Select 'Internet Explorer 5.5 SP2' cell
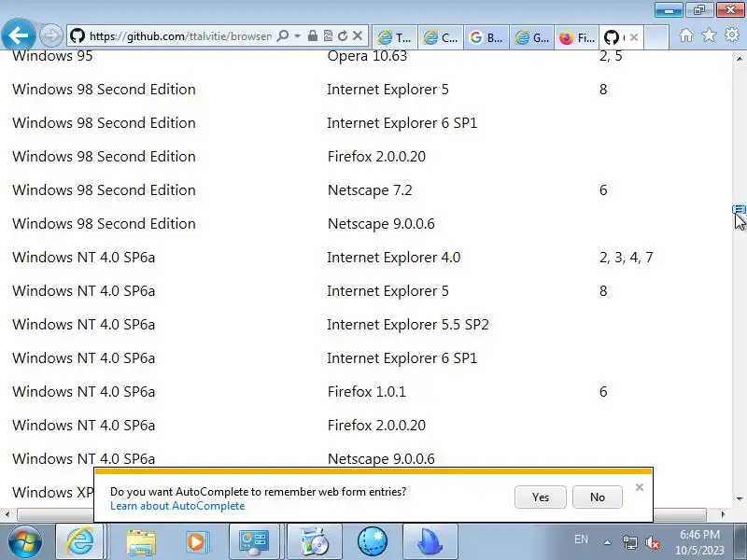Image resolution: width=747 pixels, height=560 pixels. click(x=408, y=325)
